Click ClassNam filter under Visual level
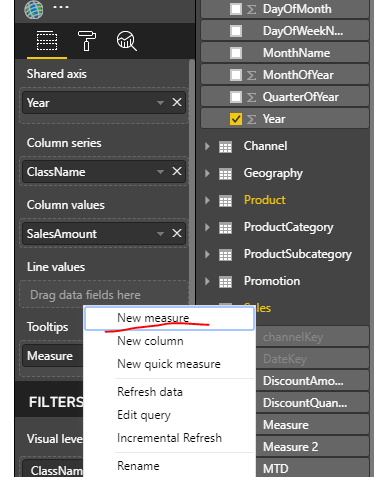This screenshot has height=477, width=374. [x=53, y=469]
